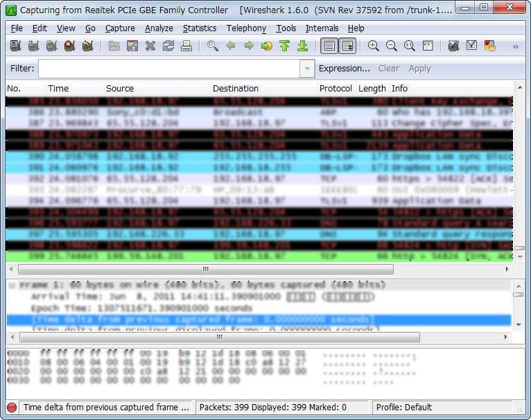Open the File menu
The image size is (531, 420).
(17, 28)
